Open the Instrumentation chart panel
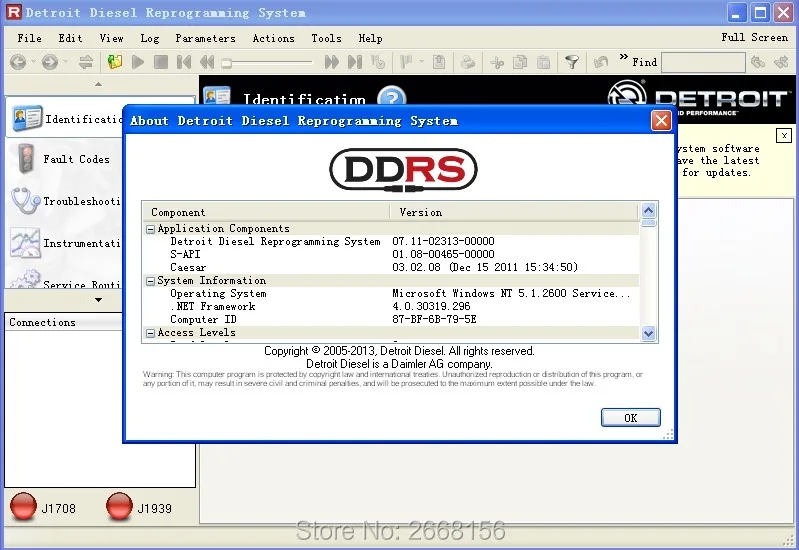This screenshot has width=799, height=550. [x=25, y=243]
